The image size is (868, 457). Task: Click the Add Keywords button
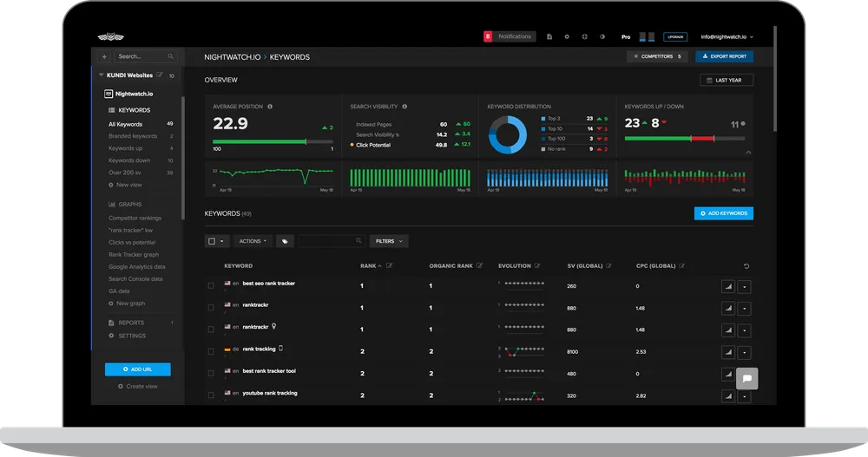(724, 213)
